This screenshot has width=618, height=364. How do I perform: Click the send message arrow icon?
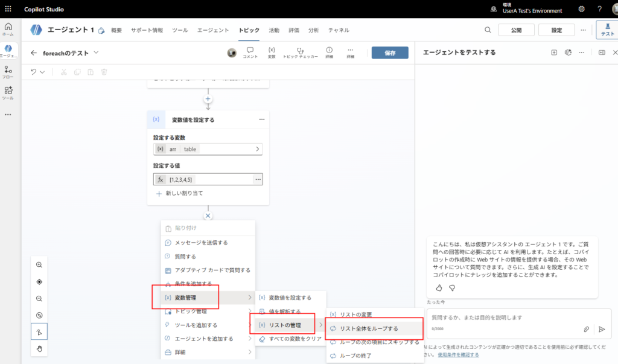601,329
